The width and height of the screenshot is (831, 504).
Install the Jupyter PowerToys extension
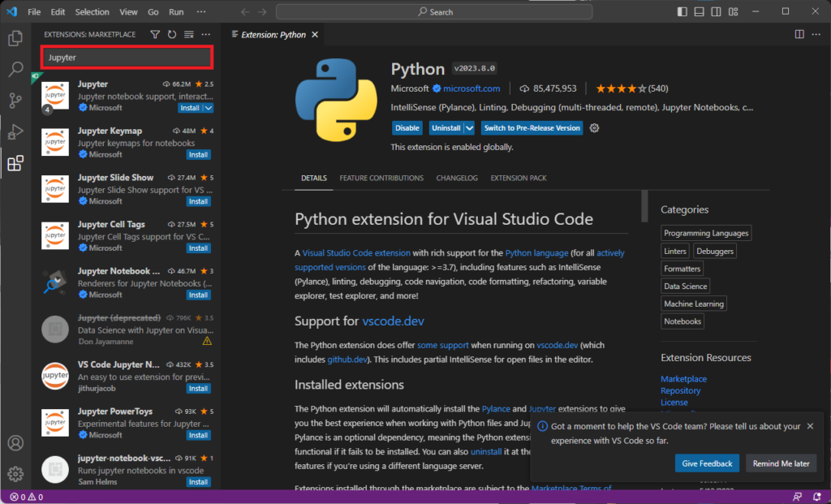tap(198, 435)
